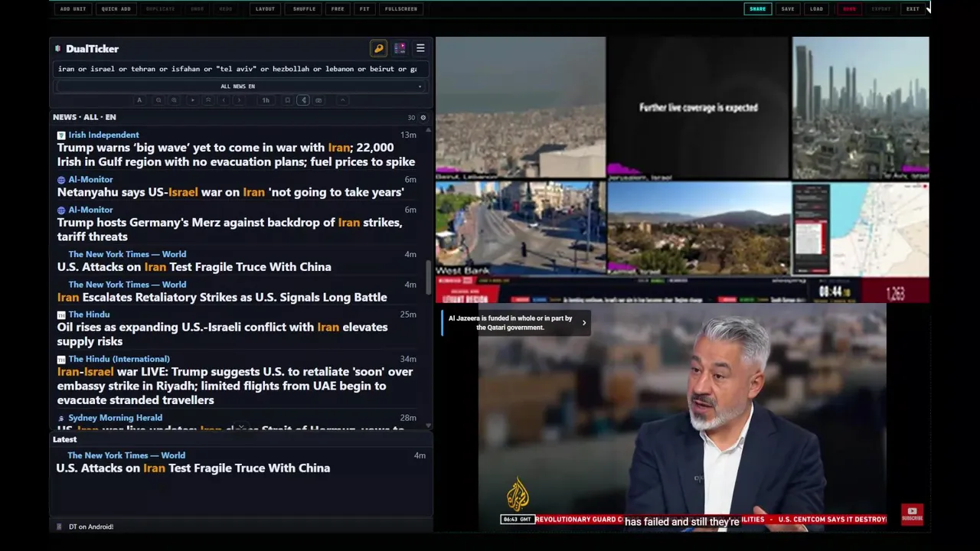Click the double-chevron jump-to-top icon
The image size is (980, 551).
pos(208,100)
